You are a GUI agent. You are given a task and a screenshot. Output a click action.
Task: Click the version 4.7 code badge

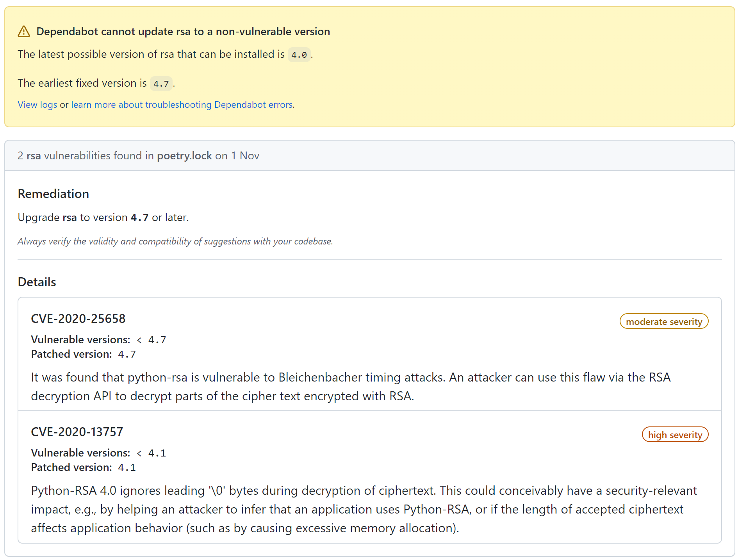click(161, 83)
